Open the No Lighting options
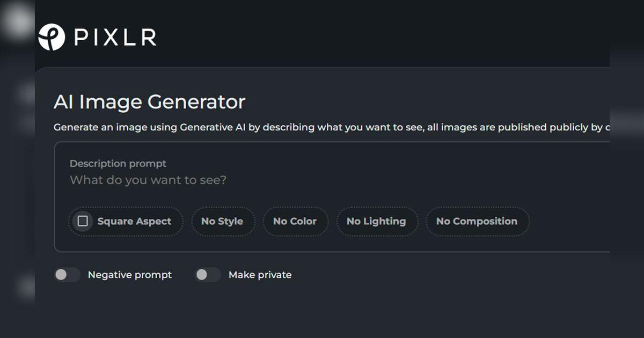 [376, 221]
